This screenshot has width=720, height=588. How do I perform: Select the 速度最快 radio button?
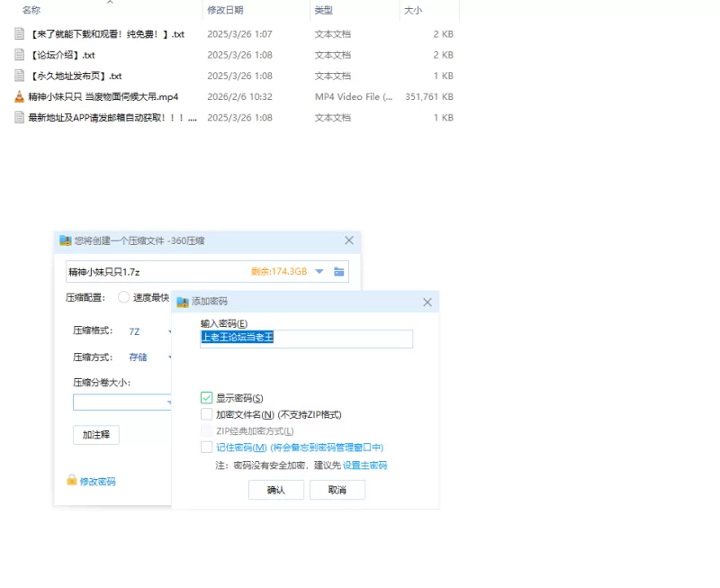point(123,297)
